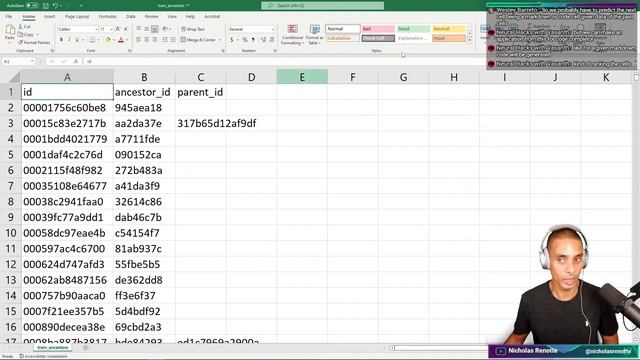Click Accessibility status in status bar
The image size is (640, 360).
(43, 356)
